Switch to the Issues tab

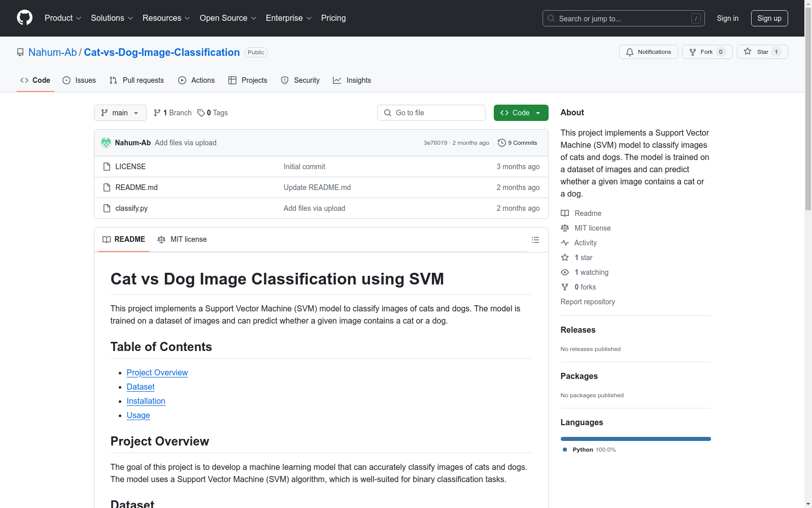tap(79, 80)
